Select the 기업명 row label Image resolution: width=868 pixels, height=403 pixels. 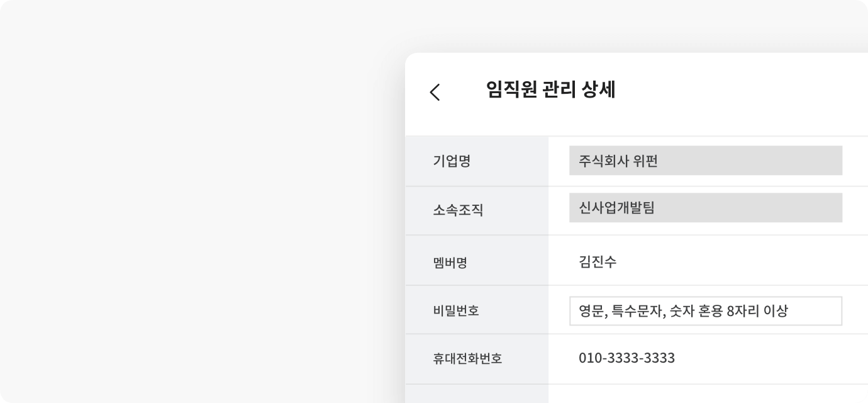pyautogui.click(x=452, y=161)
